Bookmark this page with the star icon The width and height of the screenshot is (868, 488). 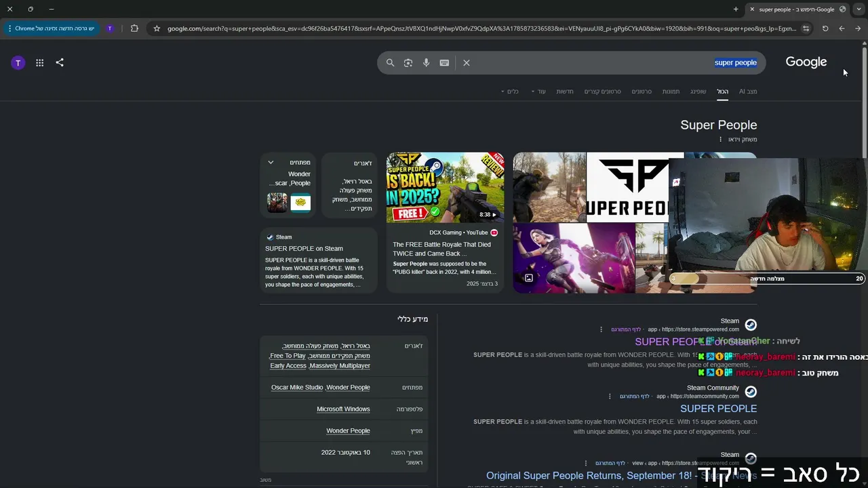point(157,28)
